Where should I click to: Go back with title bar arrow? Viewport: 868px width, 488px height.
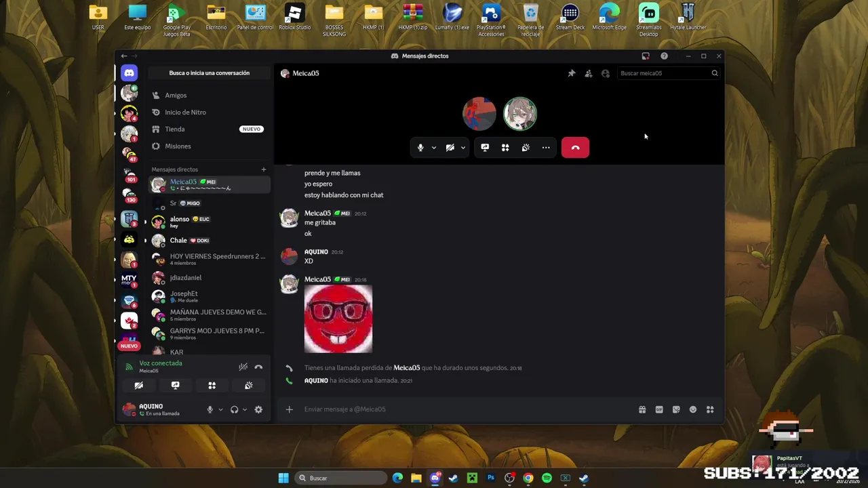[x=123, y=56]
